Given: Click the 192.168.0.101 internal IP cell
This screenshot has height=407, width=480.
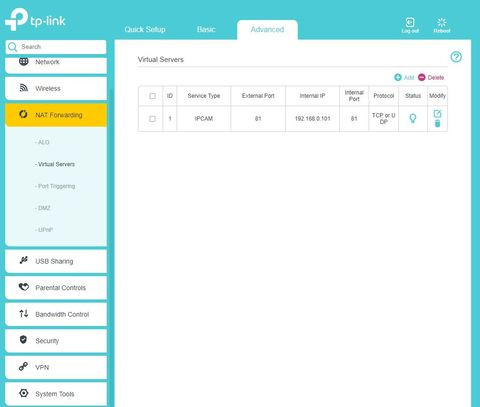Looking at the screenshot, I should point(312,119).
